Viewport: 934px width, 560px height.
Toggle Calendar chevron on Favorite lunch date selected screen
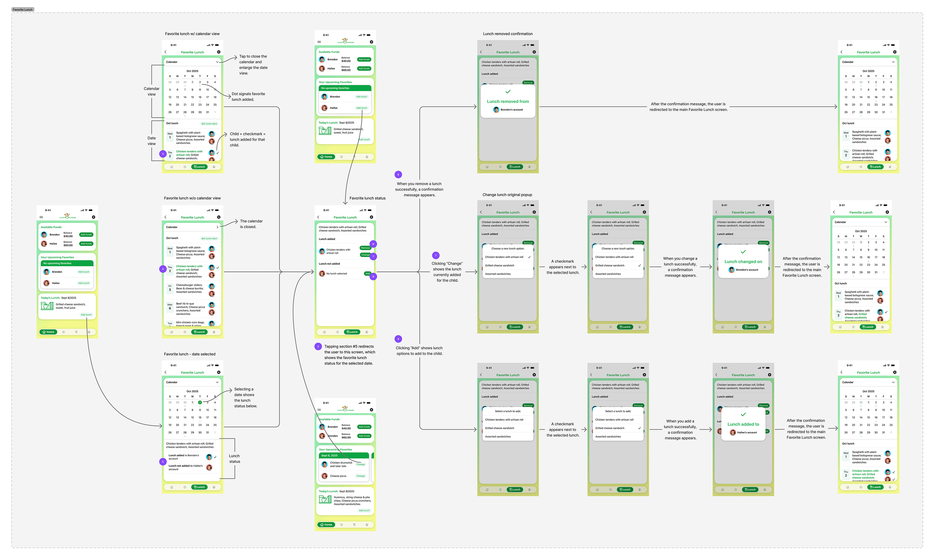(x=217, y=382)
